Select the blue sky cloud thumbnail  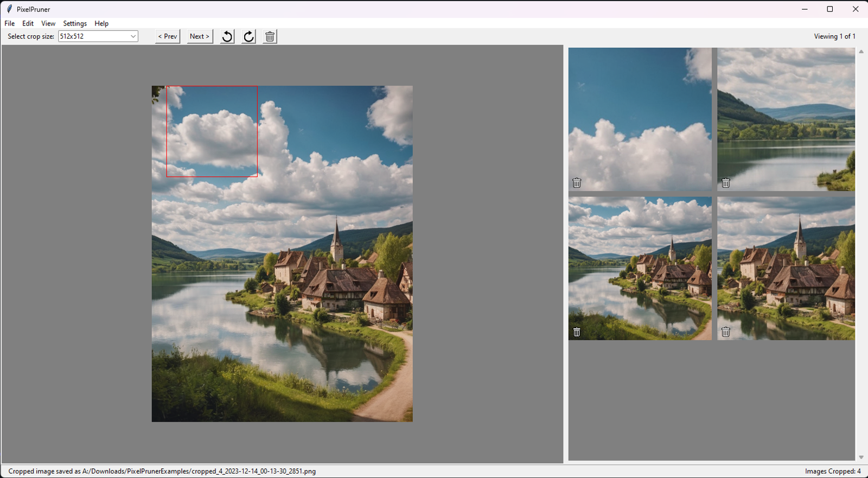(x=640, y=119)
